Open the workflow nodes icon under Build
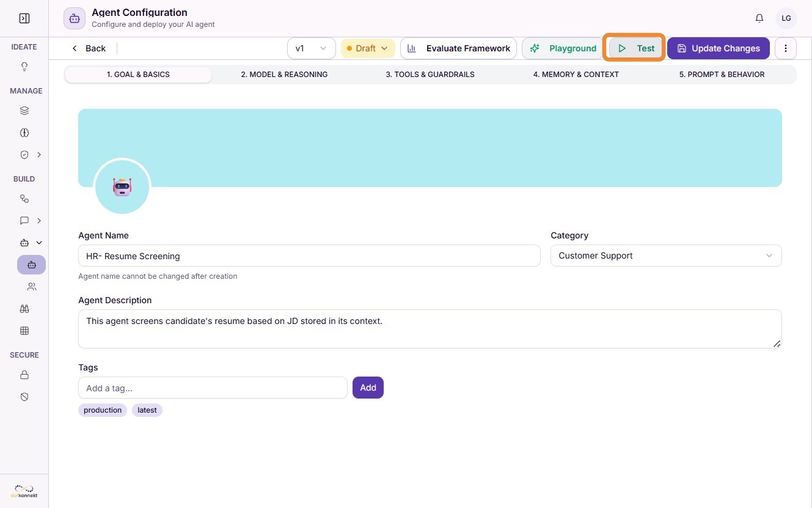812x508 pixels. pyautogui.click(x=24, y=199)
